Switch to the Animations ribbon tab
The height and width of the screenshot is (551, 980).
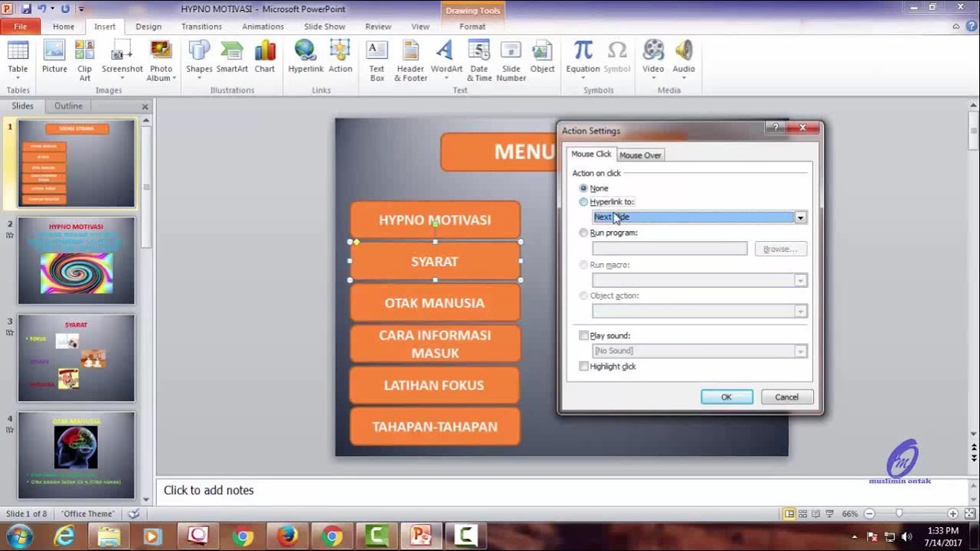(x=263, y=26)
